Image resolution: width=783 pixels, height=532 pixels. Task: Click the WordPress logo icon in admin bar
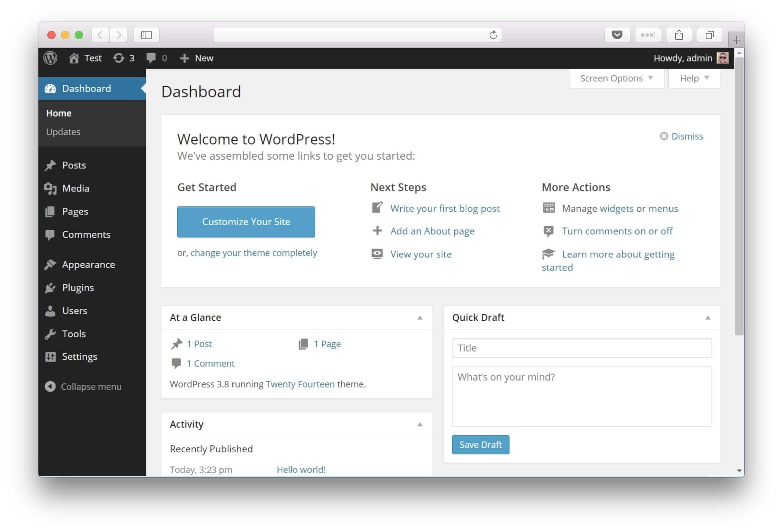point(50,58)
